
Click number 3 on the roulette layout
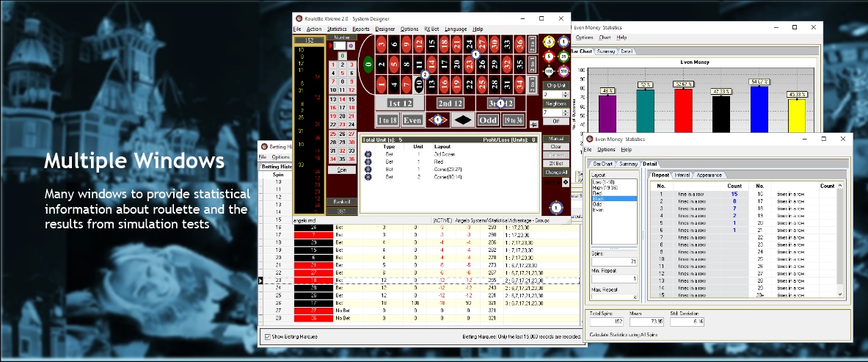(381, 44)
